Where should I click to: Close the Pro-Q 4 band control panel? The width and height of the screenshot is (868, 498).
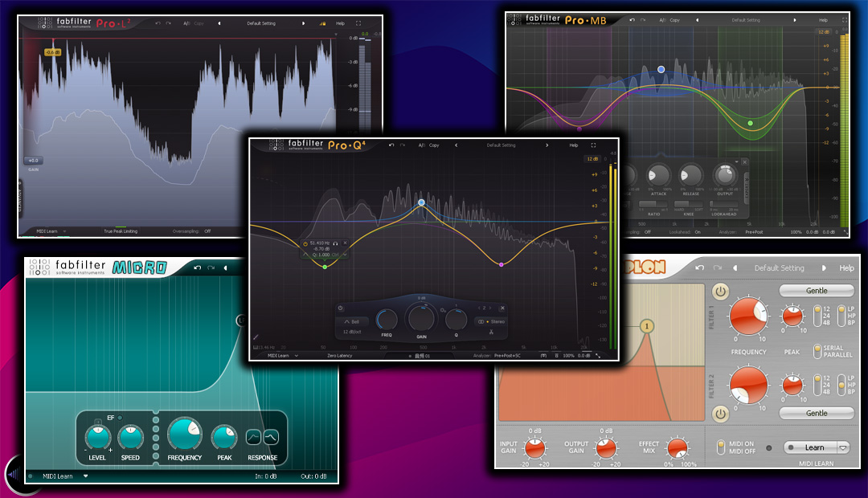(502, 308)
